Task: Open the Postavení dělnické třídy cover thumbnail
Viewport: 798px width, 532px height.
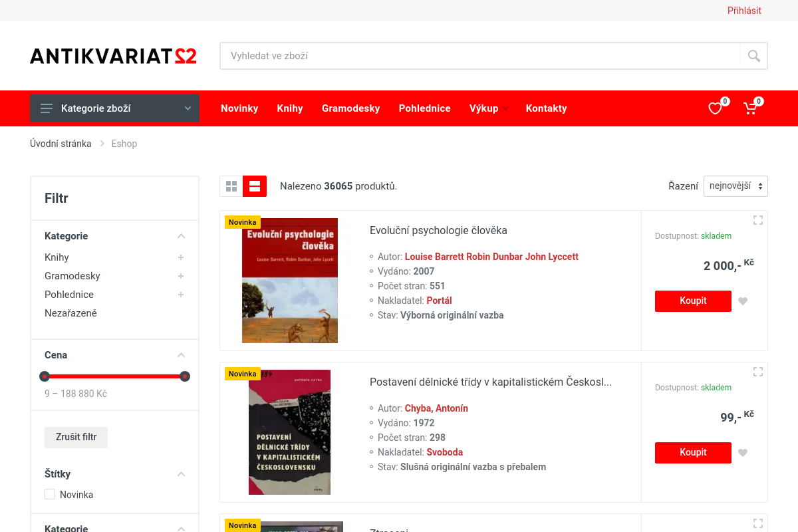Action: 290,432
